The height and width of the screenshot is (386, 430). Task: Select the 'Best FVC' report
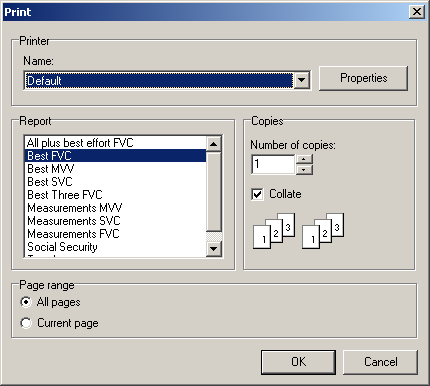pos(115,156)
